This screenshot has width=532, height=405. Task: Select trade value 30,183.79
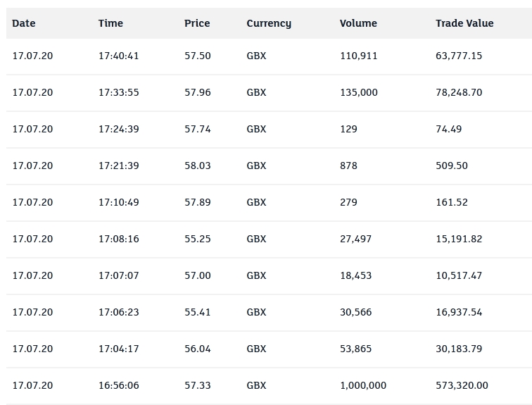click(x=459, y=349)
